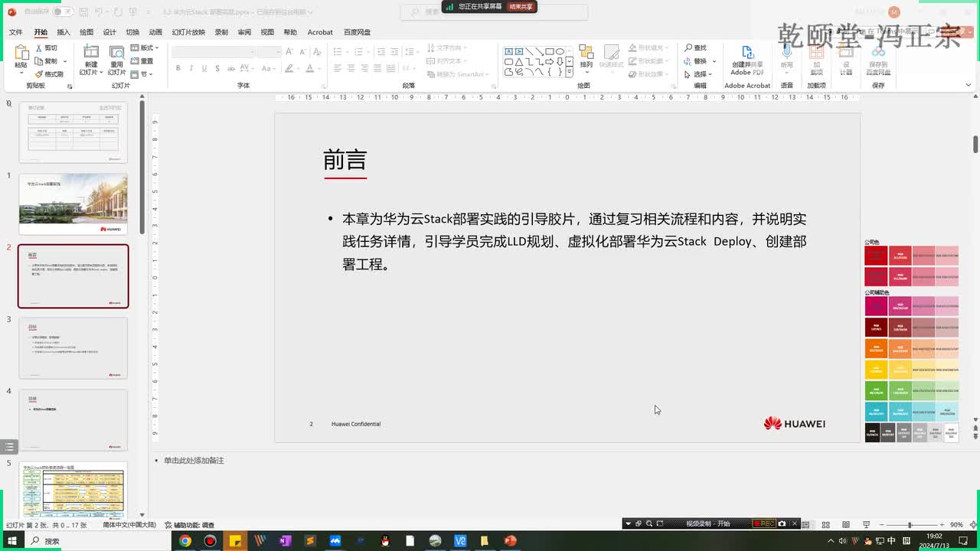Click the Windows Start button

point(11,541)
